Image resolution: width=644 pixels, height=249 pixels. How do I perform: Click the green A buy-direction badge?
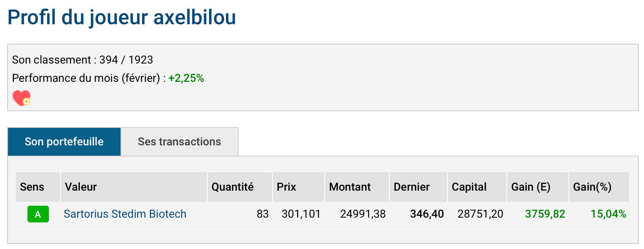click(x=38, y=214)
